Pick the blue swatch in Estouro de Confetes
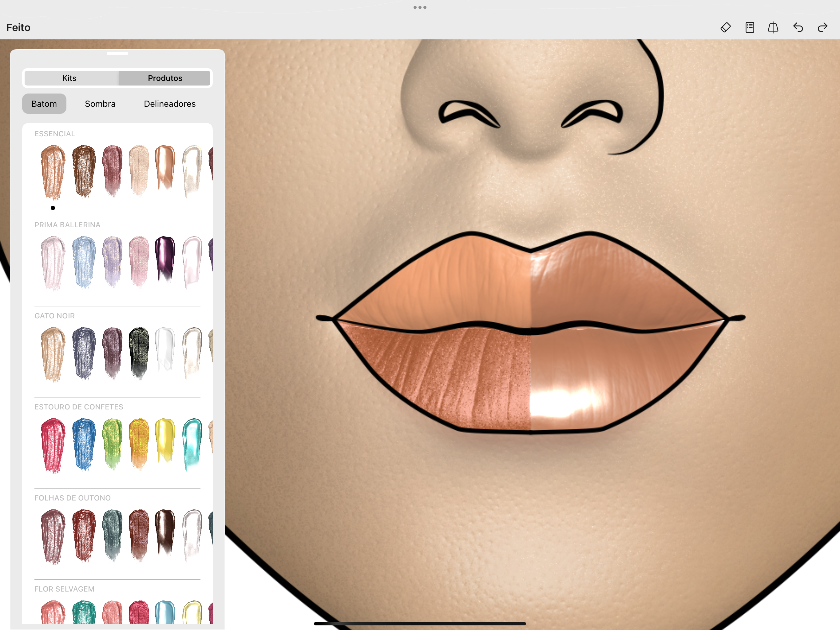Screen dimensions: 840x630 point(84,445)
